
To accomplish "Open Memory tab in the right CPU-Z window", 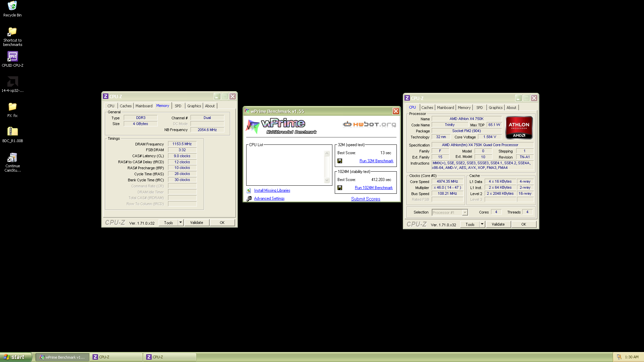I will [x=464, y=108].
